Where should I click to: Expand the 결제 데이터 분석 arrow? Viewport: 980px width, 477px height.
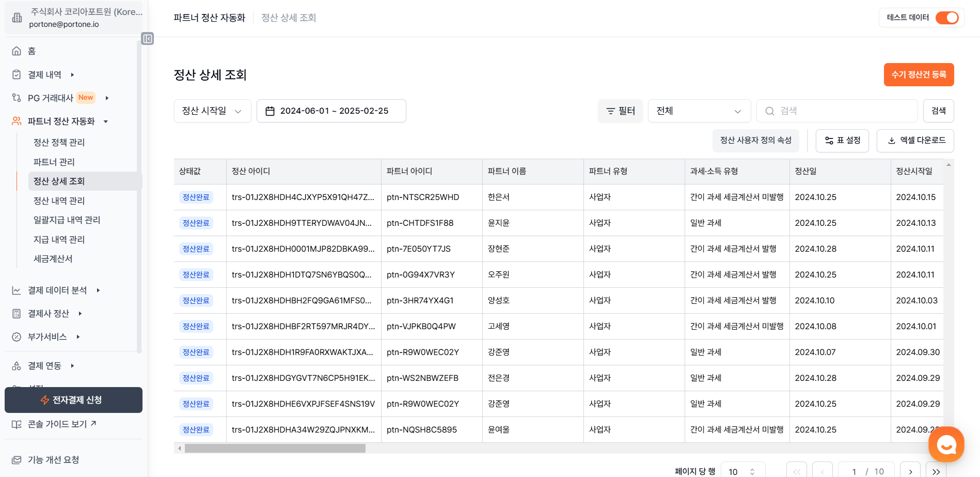tap(98, 290)
